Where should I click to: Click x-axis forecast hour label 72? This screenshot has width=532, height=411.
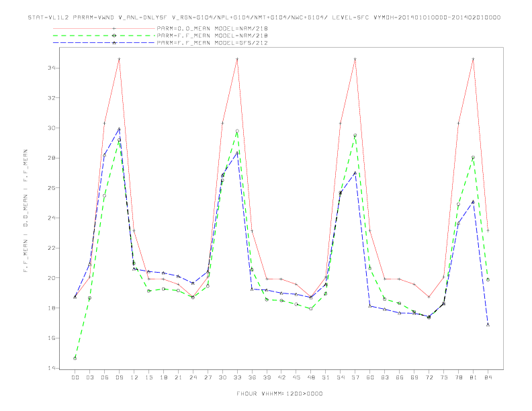pyautogui.click(x=429, y=377)
